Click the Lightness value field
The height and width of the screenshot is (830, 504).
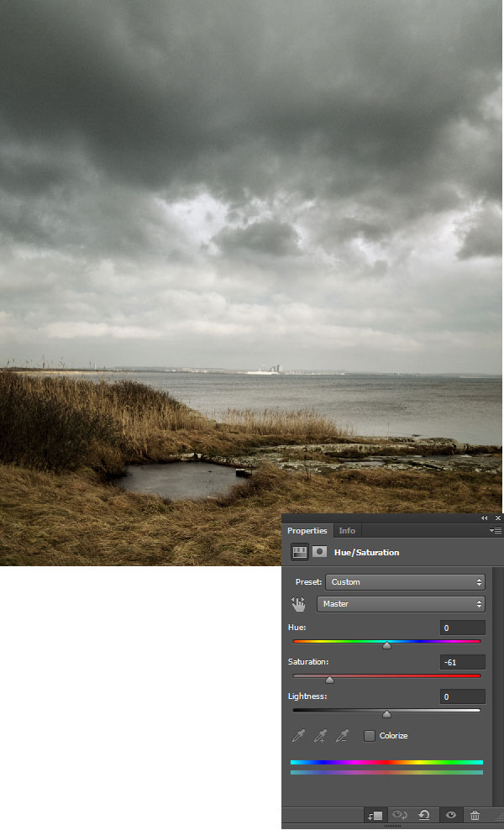(463, 696)
